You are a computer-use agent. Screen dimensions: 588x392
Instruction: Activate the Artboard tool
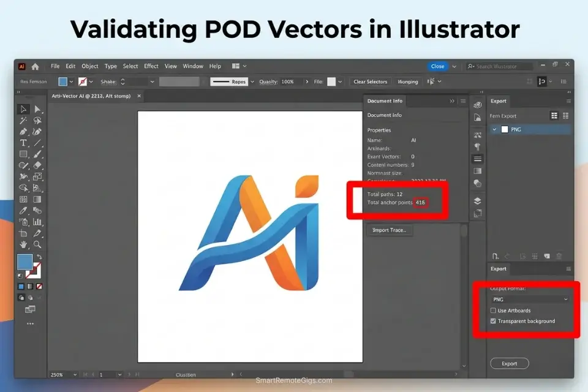[23, 233]
